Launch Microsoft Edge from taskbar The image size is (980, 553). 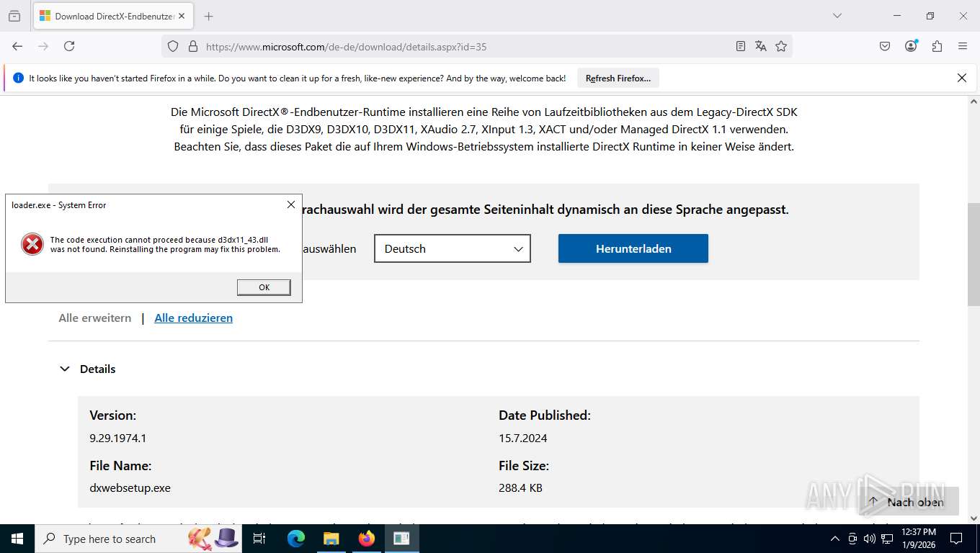click(x=296, y=539)
